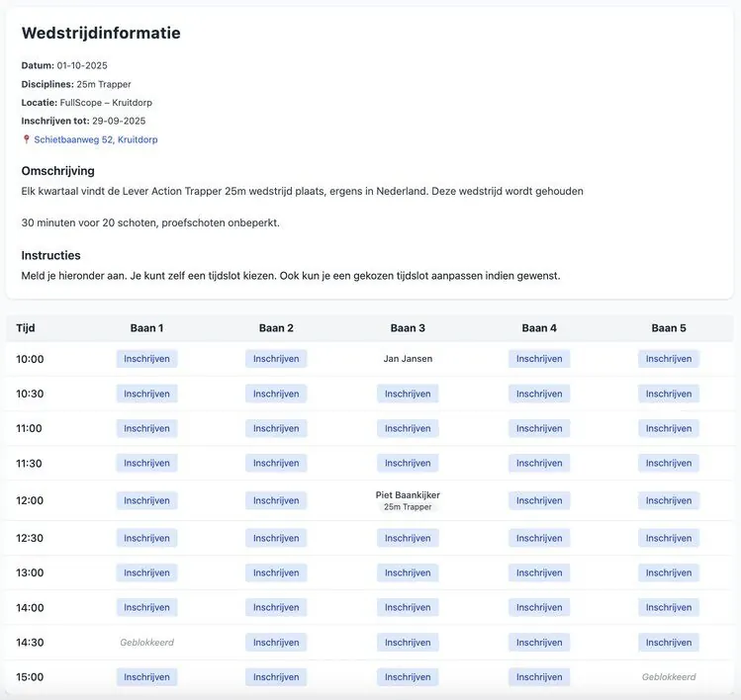This screenshot has width=741, height=700.
Task: Book the 12:30 Baan 5 slot
Action: click(669, 538)
